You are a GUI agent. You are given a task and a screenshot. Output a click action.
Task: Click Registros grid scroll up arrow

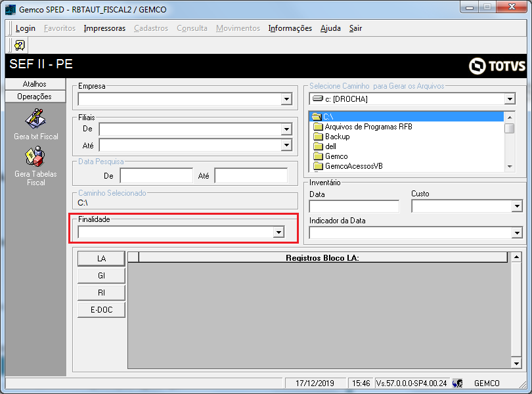[516, 257]
